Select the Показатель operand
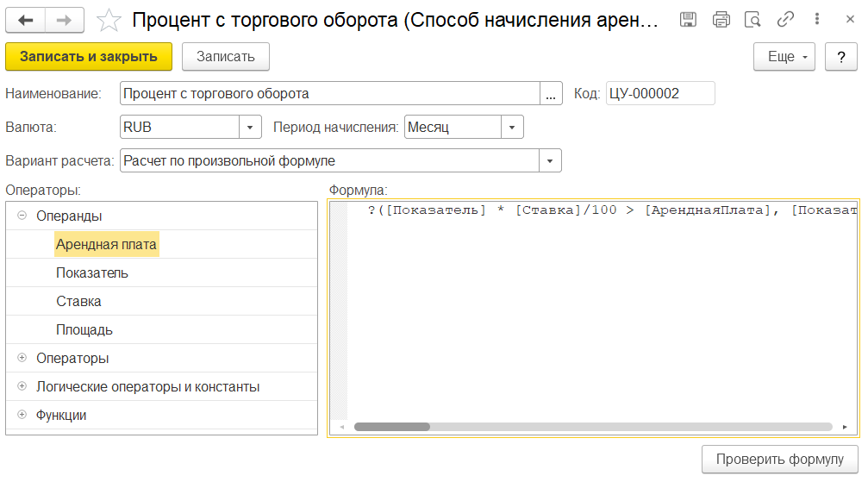 (92, 272)
